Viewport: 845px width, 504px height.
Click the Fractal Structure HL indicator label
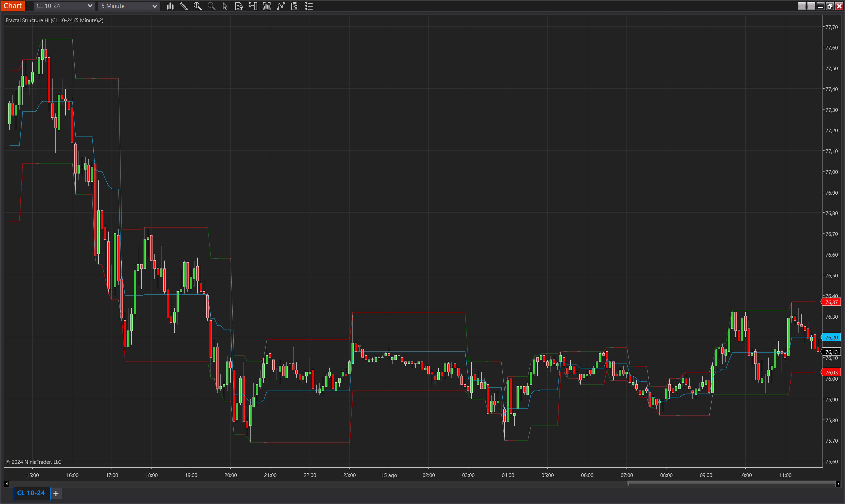point(54,20)
